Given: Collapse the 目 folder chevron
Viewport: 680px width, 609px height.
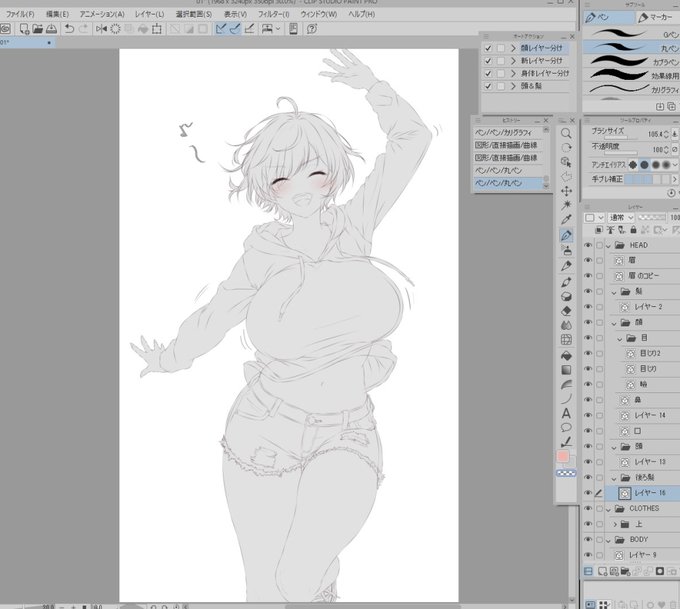Looking at the screenshot, I should [x=620, y=339].
